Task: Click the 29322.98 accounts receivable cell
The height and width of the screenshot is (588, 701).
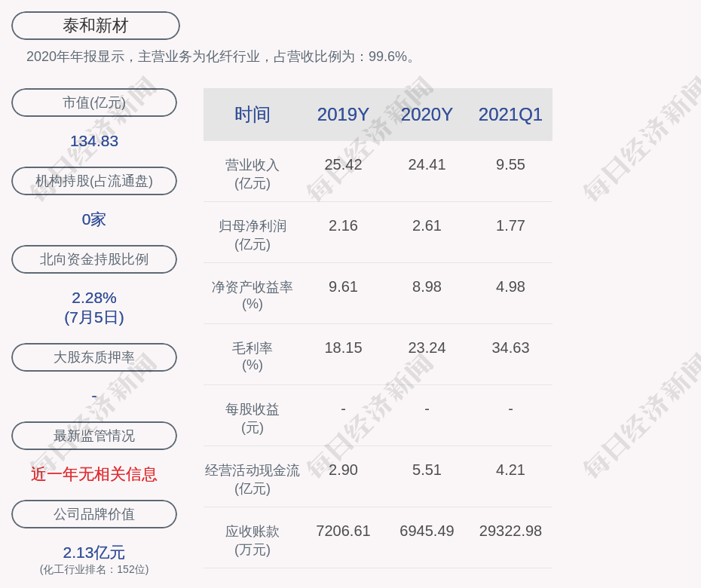Action: 510,531
